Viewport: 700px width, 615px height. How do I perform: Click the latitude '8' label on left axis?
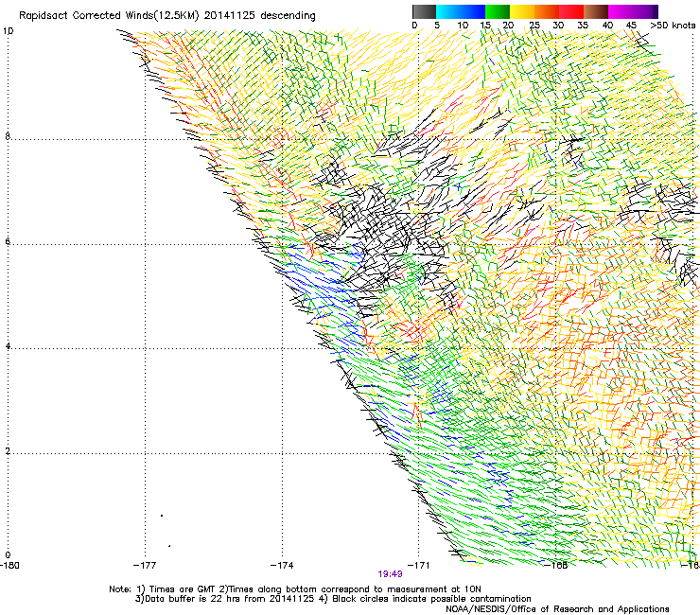[8, 136]
